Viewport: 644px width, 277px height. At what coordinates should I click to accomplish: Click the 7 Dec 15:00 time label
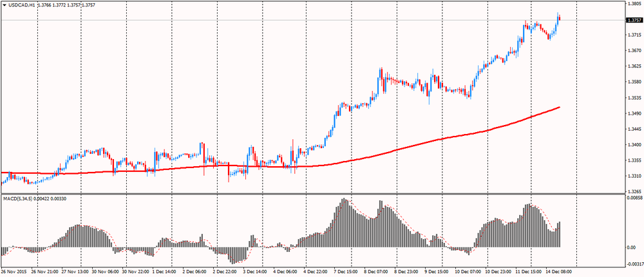(345, 272)
